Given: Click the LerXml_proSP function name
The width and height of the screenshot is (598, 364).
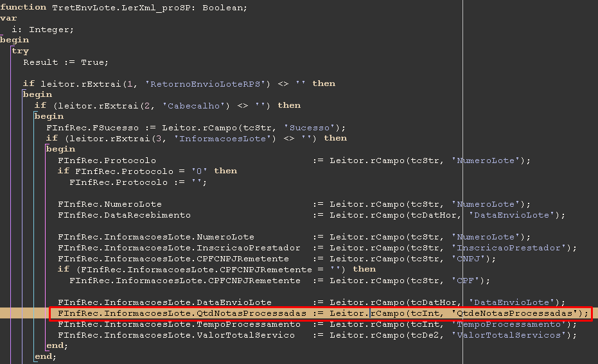Looking at the screenshot, I should pyautogui.click(x=155, y=8).
